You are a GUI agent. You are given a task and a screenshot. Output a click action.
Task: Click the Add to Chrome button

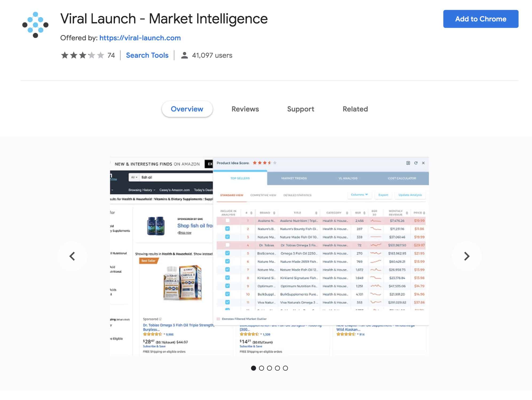coord(480,19)
